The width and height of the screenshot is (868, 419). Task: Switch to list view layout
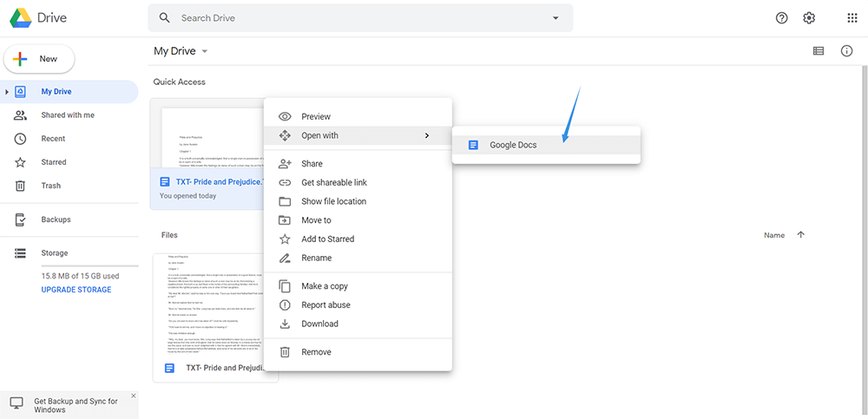818,51
